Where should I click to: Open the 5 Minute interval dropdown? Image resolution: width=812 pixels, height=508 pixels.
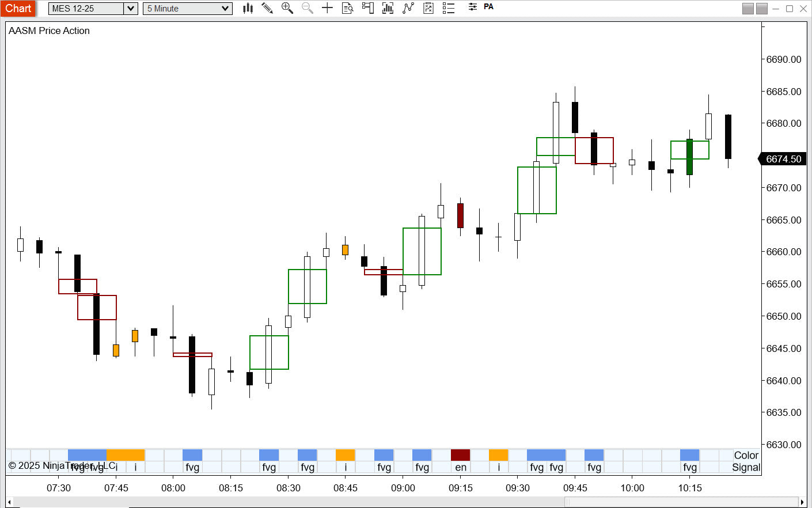(188, 9)
